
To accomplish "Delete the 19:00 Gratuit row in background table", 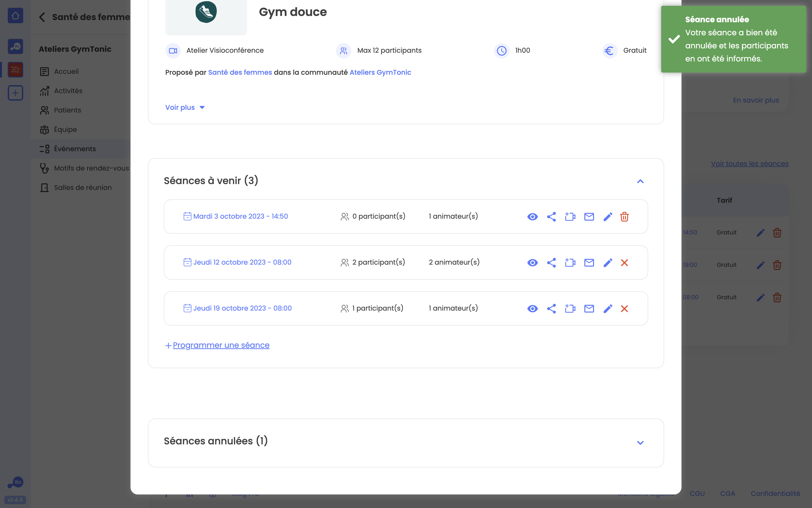I will pyautogui.click(x=777, y=265).
